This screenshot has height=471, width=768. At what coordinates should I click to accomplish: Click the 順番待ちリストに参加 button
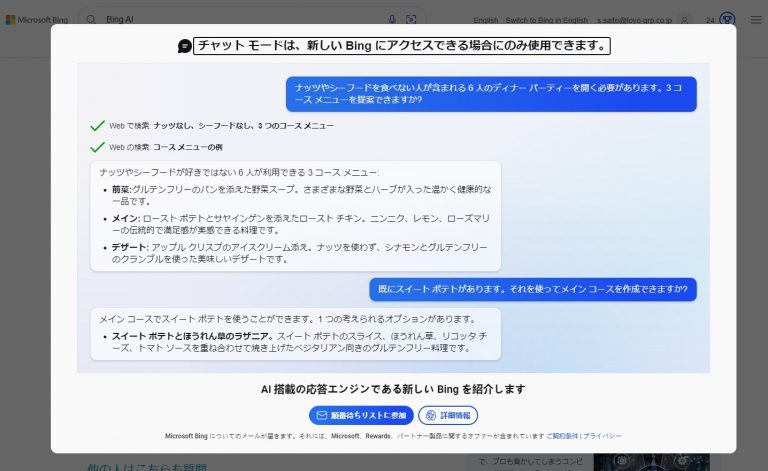click(x=361, y=415)
